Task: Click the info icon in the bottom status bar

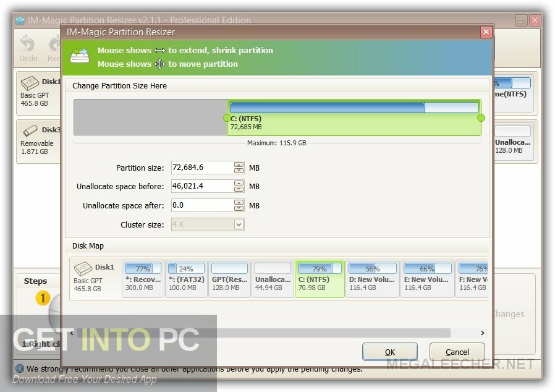Action: [x=20, y=369]
